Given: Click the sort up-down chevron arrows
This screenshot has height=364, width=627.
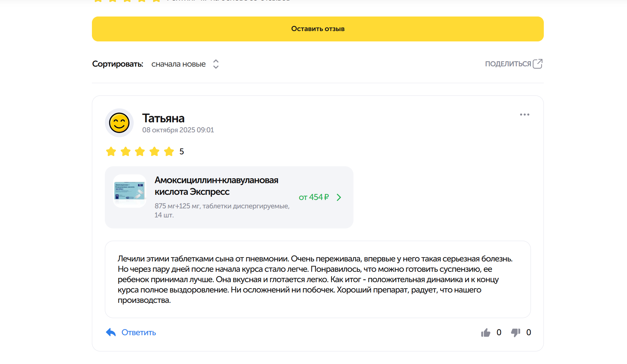Looking at the screenshot, I should pos(216,64).
